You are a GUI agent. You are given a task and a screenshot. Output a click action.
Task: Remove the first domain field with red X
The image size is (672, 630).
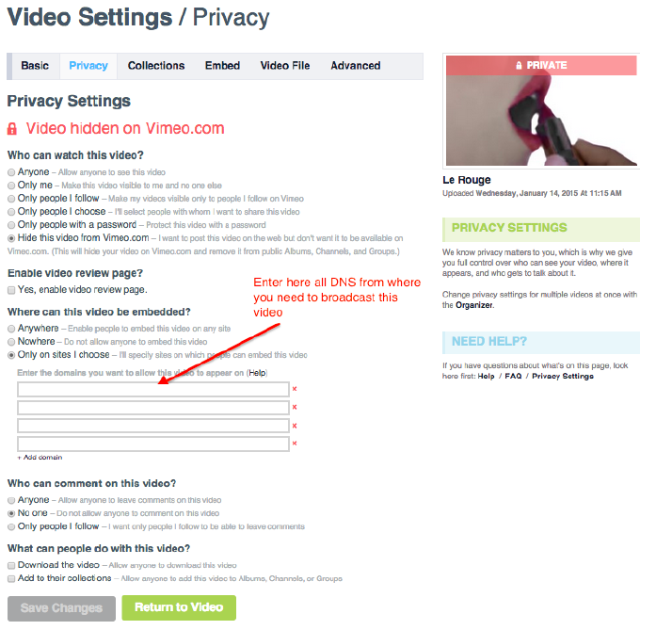click(295, 389)
